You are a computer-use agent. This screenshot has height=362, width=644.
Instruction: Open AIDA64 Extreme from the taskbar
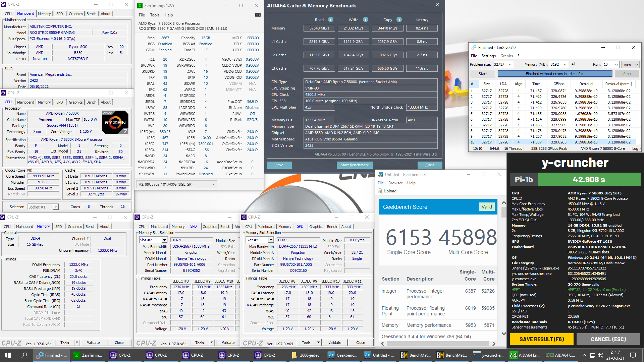[525, 355]
